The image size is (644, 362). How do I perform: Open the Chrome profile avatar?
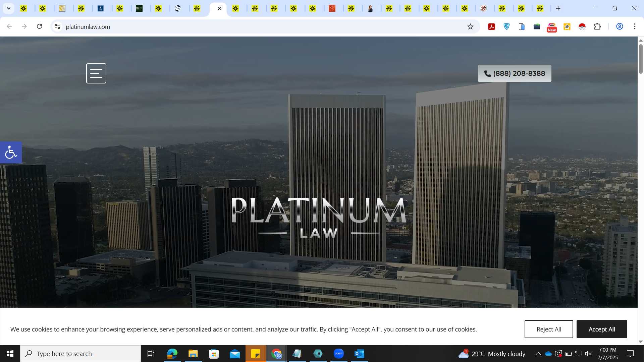click(620, 26)
